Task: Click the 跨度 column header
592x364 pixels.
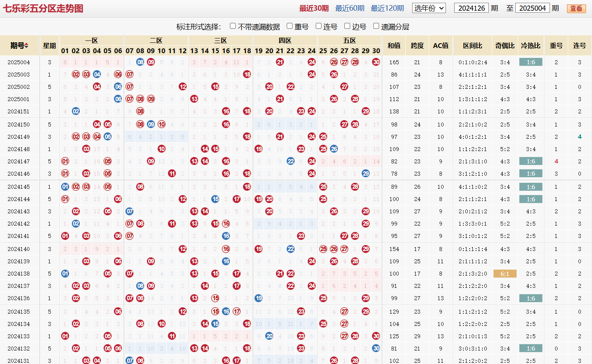Action: [417, 46]
